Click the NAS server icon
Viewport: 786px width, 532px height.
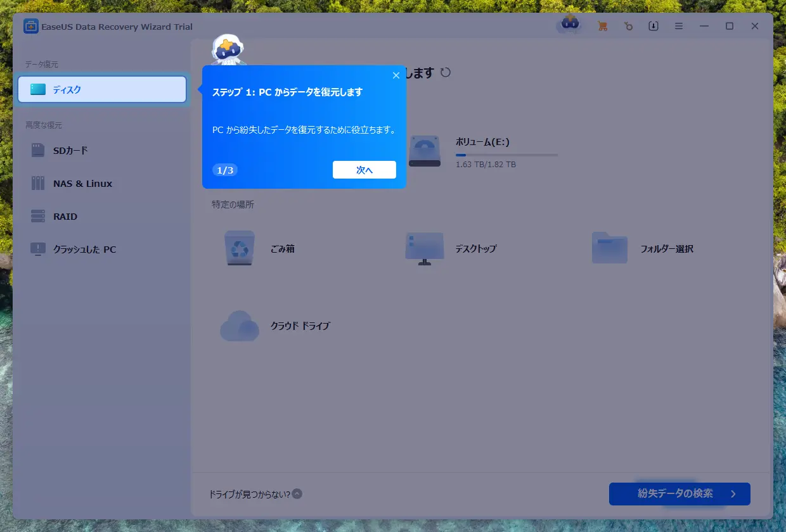[x=38, y=184]
